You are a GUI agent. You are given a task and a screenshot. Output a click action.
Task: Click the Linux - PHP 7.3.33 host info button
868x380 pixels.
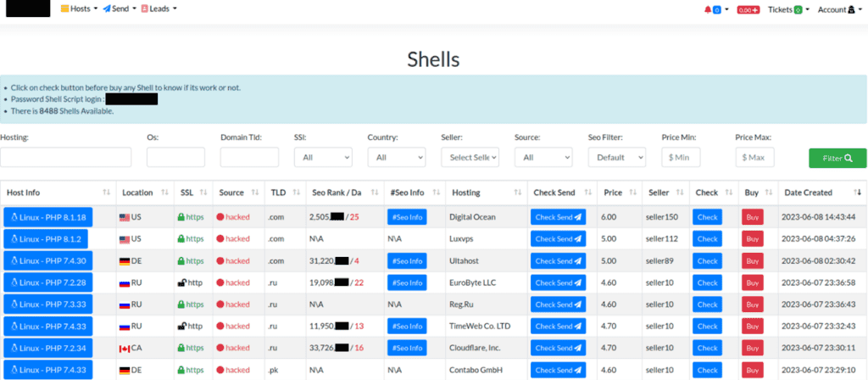point(48,305)
